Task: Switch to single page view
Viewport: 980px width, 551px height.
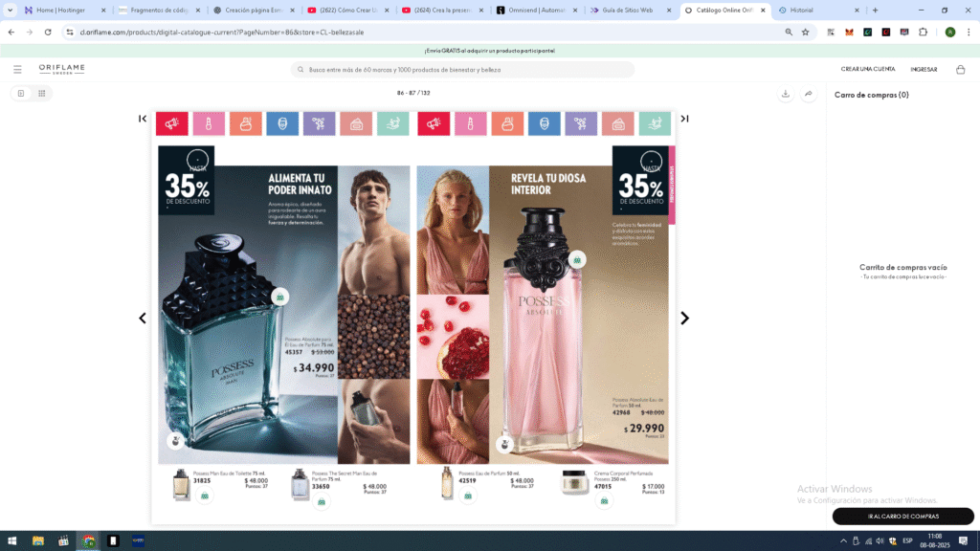Action: pos(21,94)
